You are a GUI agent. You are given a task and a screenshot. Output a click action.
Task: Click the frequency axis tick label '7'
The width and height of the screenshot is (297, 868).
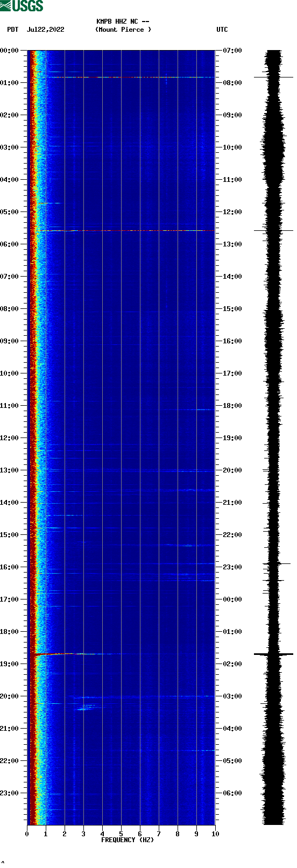pos(159,834)
